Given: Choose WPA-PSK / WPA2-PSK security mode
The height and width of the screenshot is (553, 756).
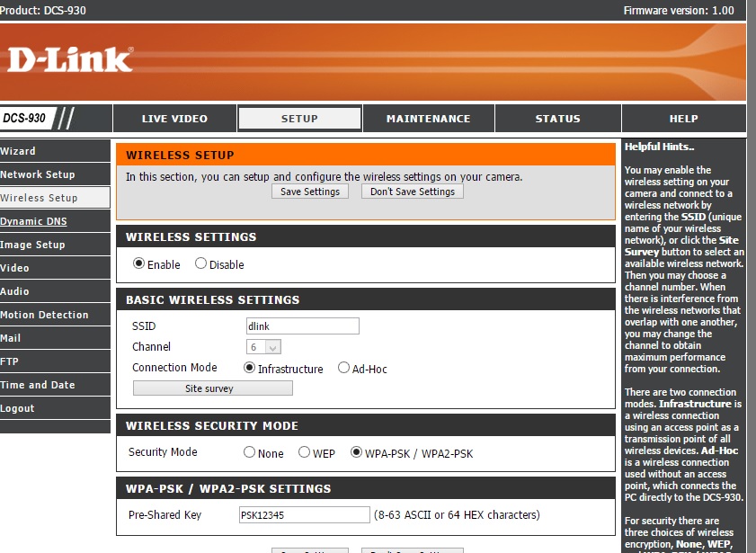Looking at the screenshot, I should click(356, 451).
